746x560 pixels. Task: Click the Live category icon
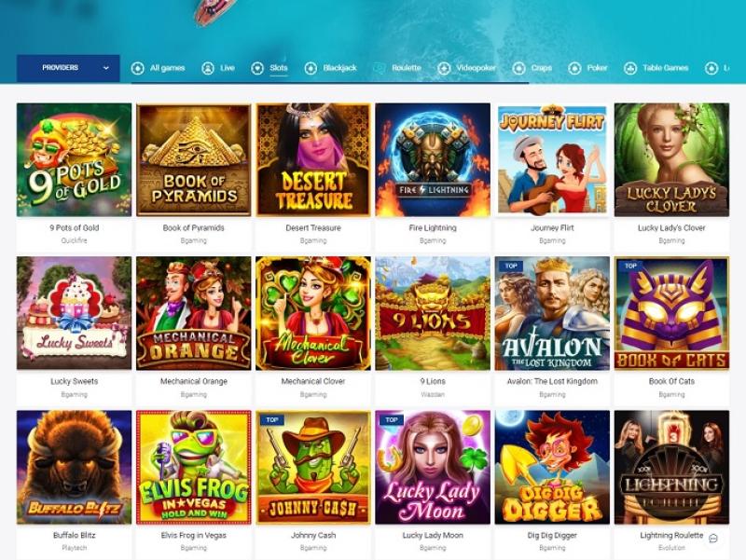(208, 68)
